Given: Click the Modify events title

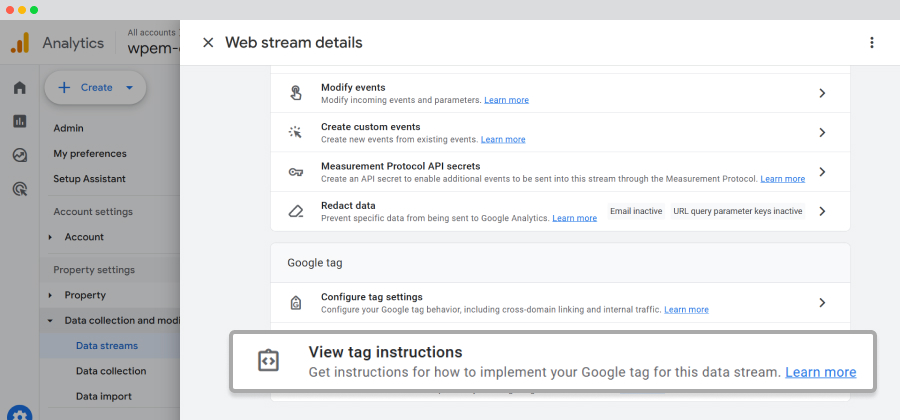Looking at the screenshot, I should (353, 88).
